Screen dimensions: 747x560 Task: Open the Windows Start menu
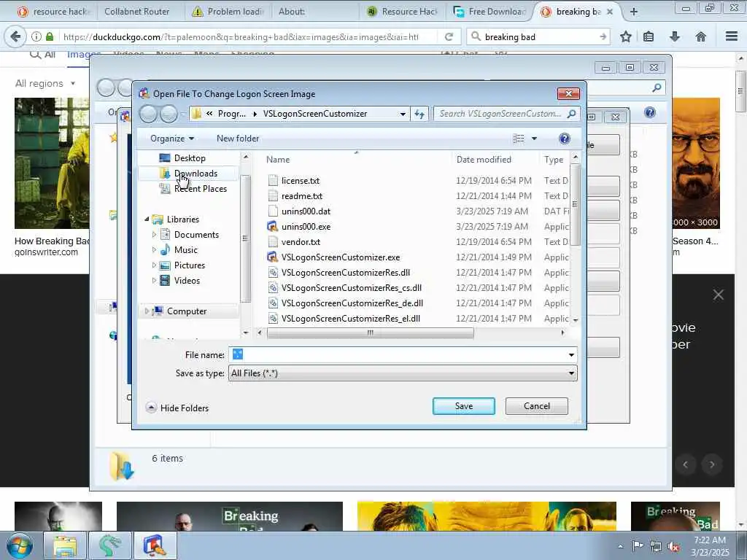(20, 545)
